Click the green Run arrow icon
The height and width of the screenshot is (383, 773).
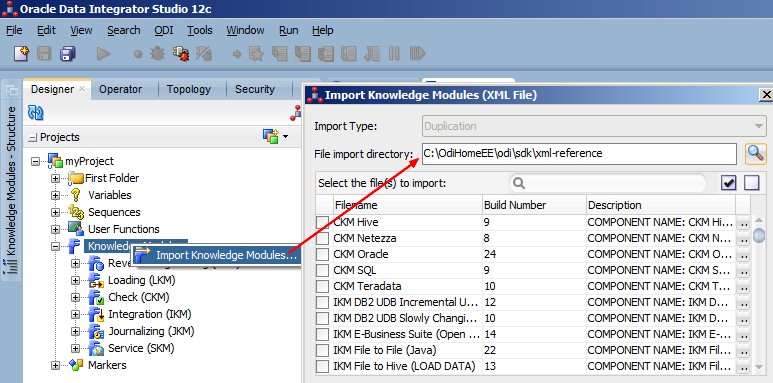pos(104,53)
